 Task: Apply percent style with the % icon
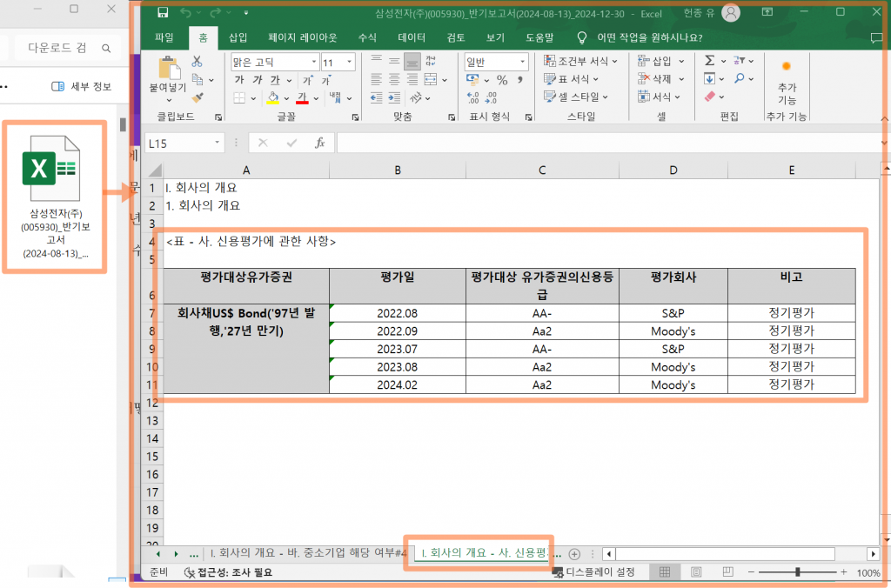(x=502, y=79)
